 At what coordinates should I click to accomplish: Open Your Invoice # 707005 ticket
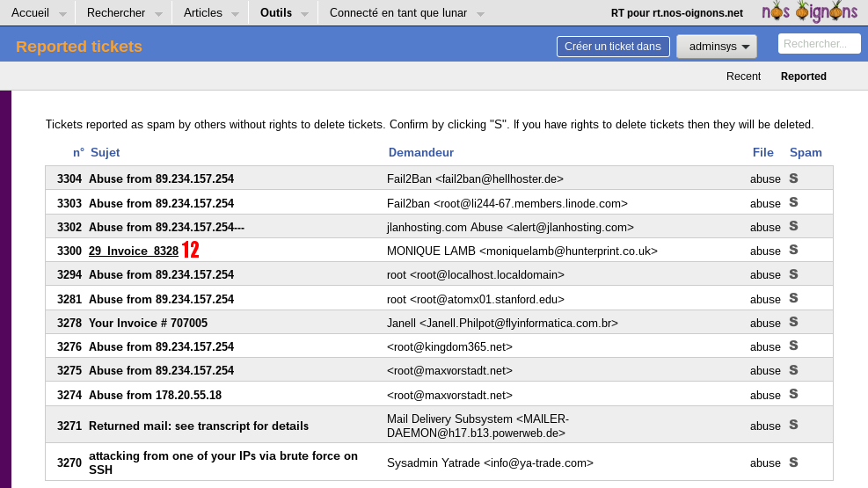coord(148,323)
